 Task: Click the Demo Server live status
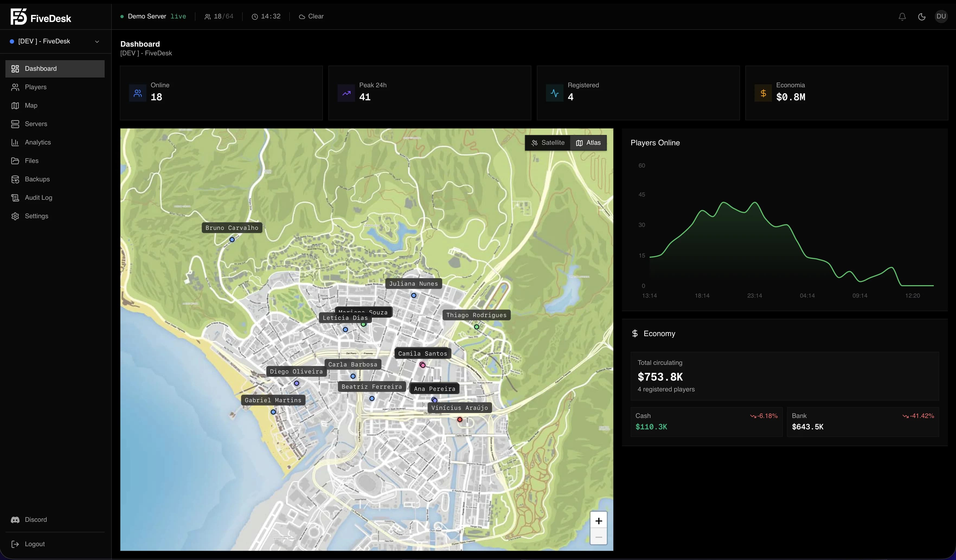pos(153,16)
